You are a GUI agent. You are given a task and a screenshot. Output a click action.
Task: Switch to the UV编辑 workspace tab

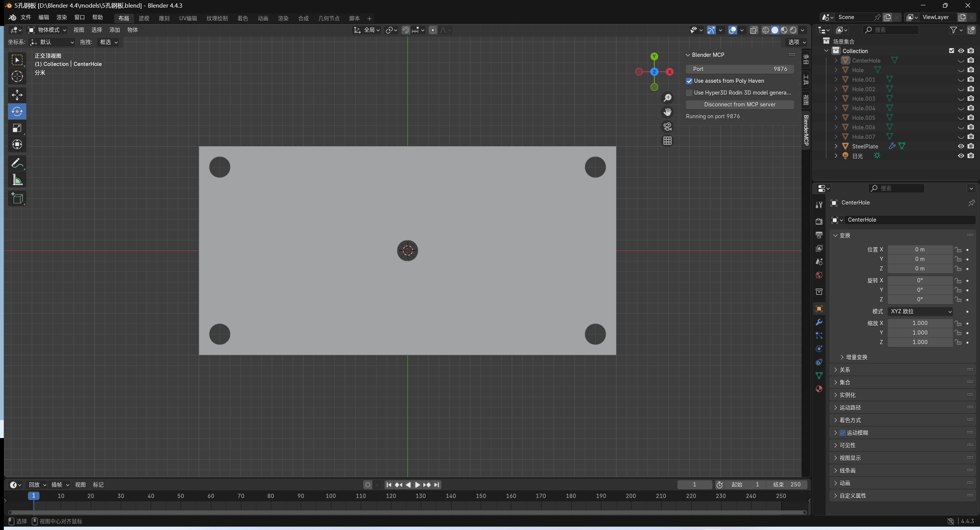pos(188,18)
